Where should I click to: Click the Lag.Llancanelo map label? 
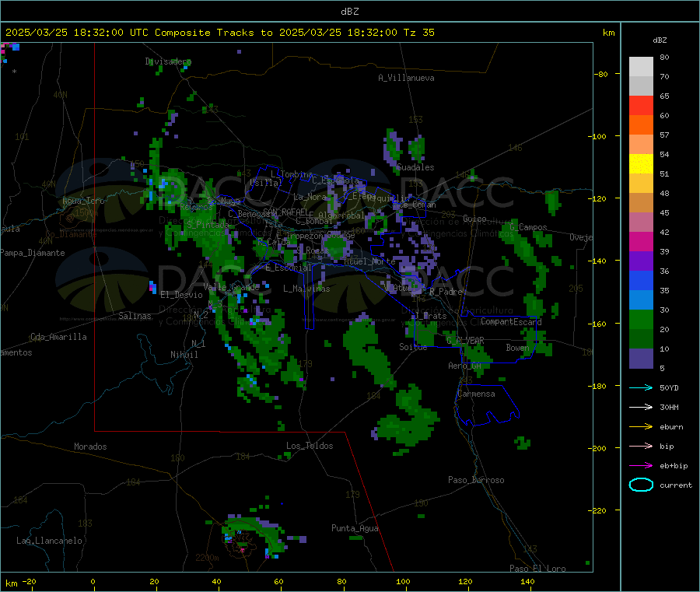pyautogui.click(x=49, y=541)
